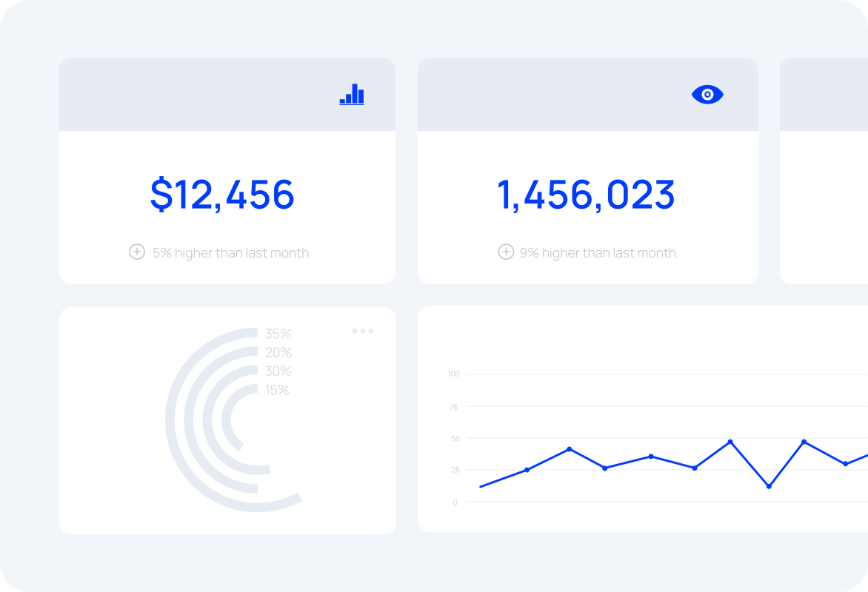Screen dimensions: 868x592
Task: Select the 30% legend label
Action: 278,371
